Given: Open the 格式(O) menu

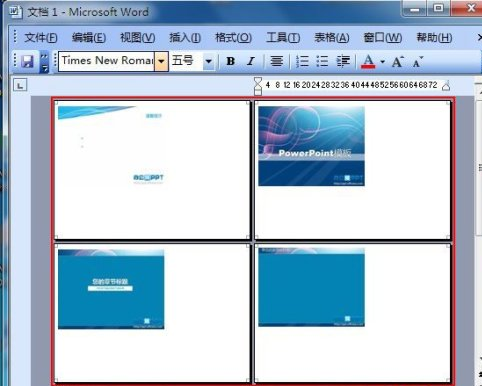Looking at the screenshot, I should [233, 37].
